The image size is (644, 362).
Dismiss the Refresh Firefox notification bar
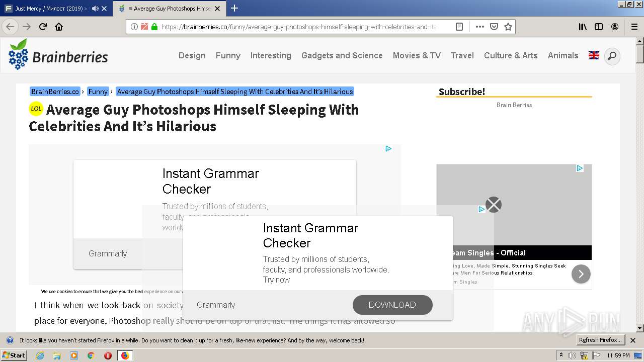pos(633,340)
